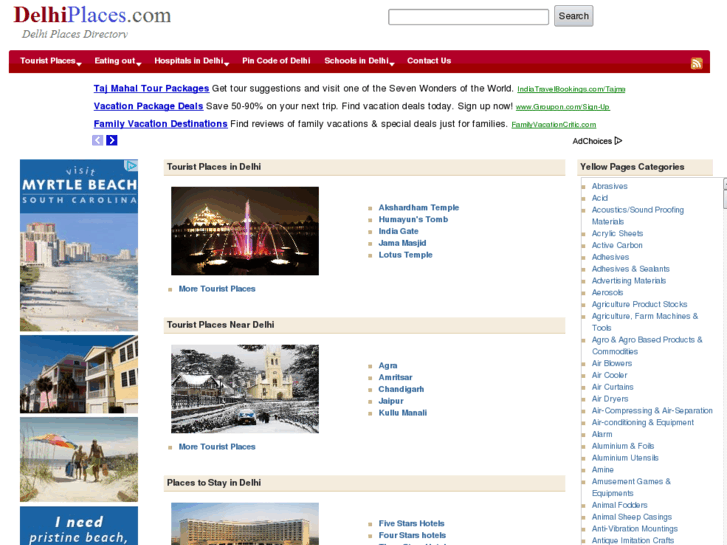The image size is (727, 545).
Task: Open Jama Masjid link
Action: (402, 243)
